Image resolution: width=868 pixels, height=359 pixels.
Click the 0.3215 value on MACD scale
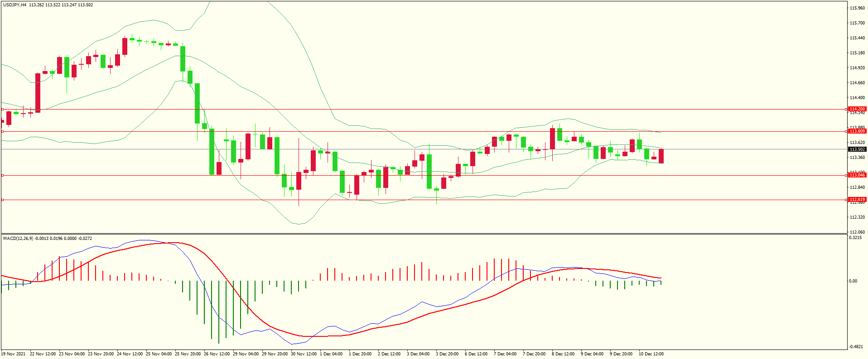[855, 238]
